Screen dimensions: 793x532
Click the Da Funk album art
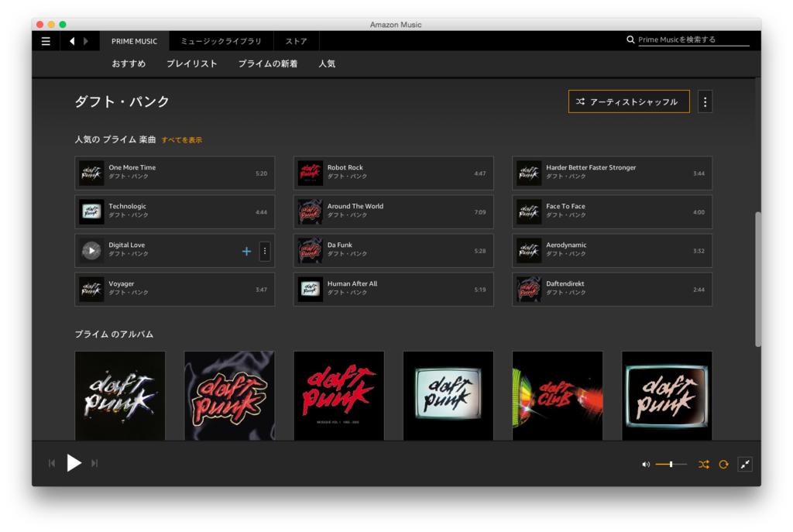310,251
